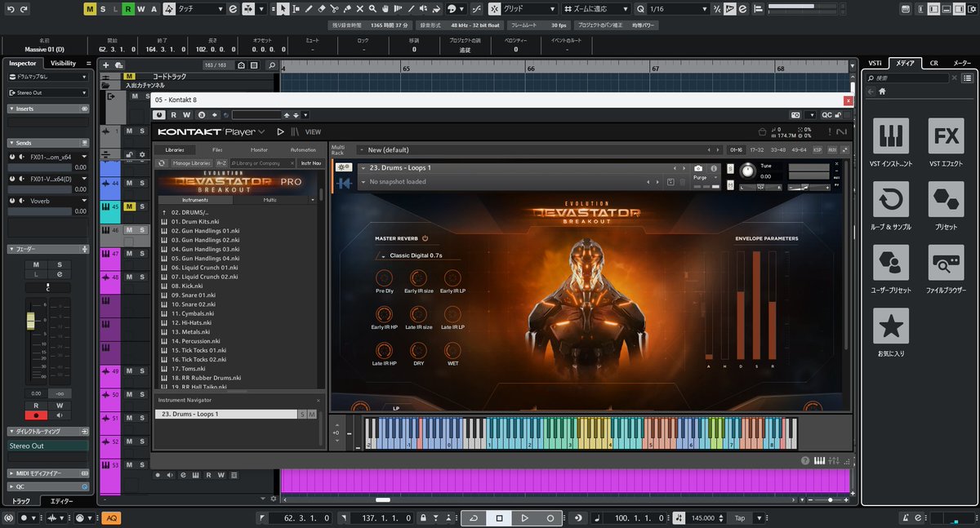Toggle the global Read automation (R) button
The width and height of the screenshot is (980, 528).
(128, 9)
